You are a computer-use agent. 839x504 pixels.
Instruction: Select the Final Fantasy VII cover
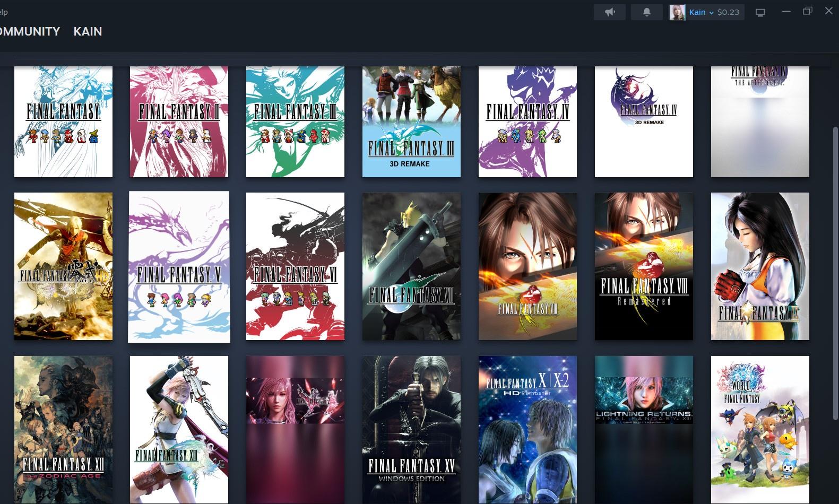pos(411,266)
